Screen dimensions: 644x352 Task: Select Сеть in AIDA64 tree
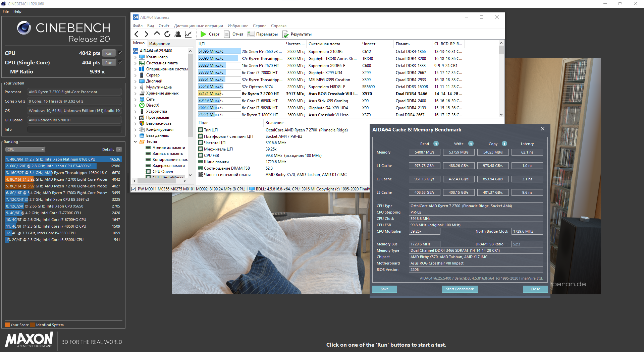click(150, 99)
